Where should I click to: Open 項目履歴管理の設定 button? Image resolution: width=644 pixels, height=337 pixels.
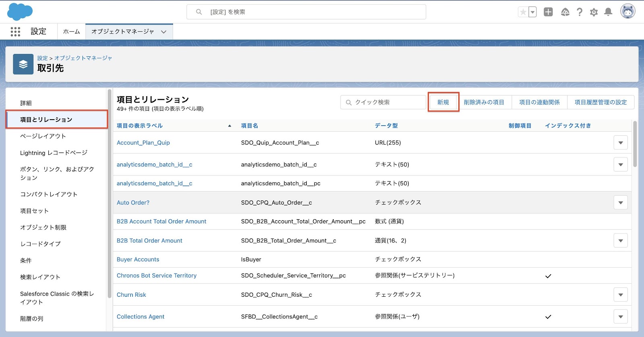click(x=601, y=102)
